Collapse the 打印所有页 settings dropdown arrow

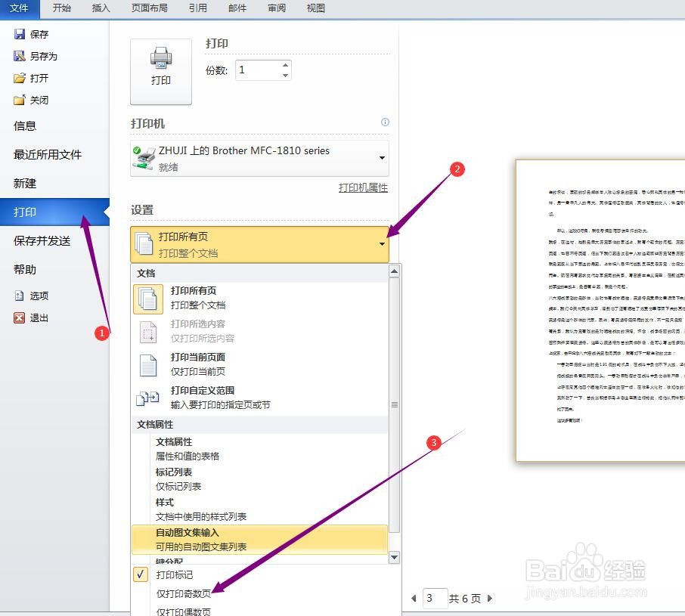[382, 243]
